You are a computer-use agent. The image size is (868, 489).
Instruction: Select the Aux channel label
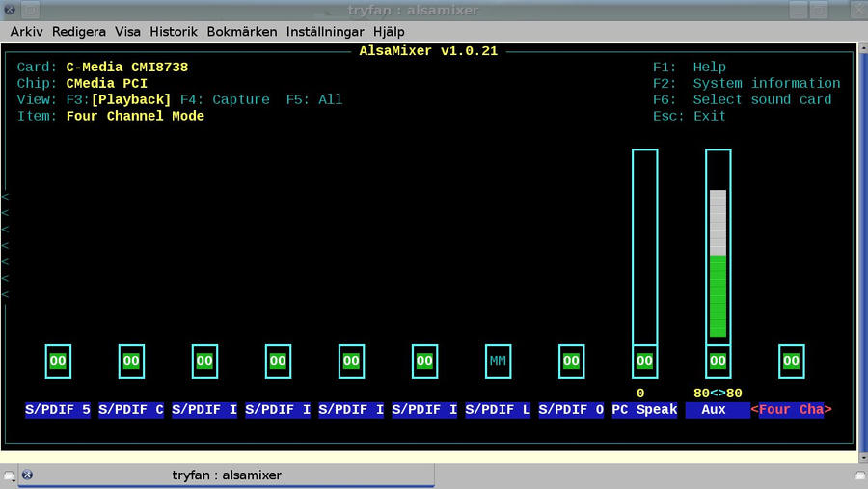(718, 410)
